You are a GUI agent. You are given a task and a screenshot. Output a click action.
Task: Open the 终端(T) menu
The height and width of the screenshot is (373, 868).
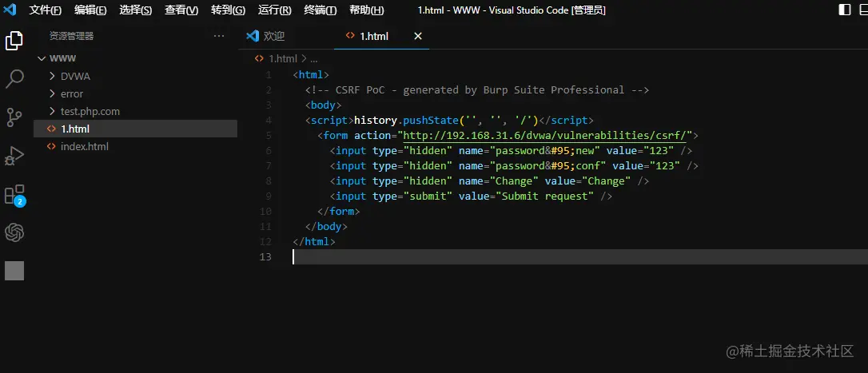[321, 10]
